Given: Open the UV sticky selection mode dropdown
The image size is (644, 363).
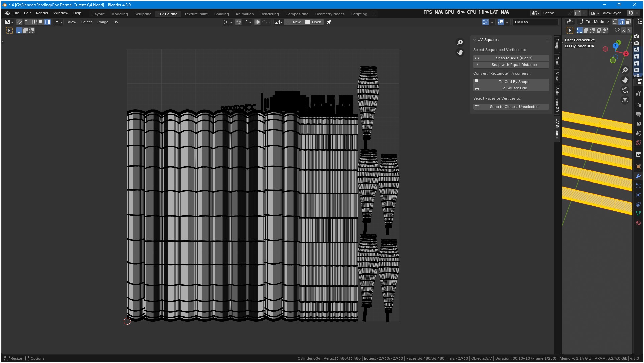Looking at the screenshot, I should tap(59, 22).
